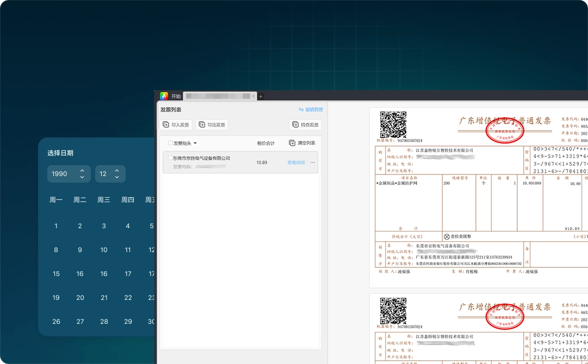Click the reviewer name 肖根梅
The width and height of the screenshot is (588, 364).
[x=472, y=272]
